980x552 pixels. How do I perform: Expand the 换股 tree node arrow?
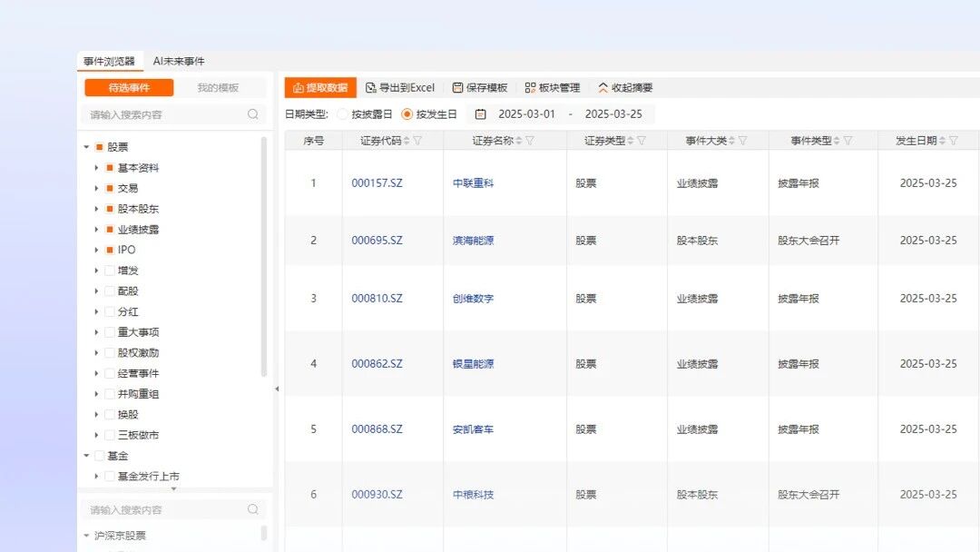coord(96,415)
